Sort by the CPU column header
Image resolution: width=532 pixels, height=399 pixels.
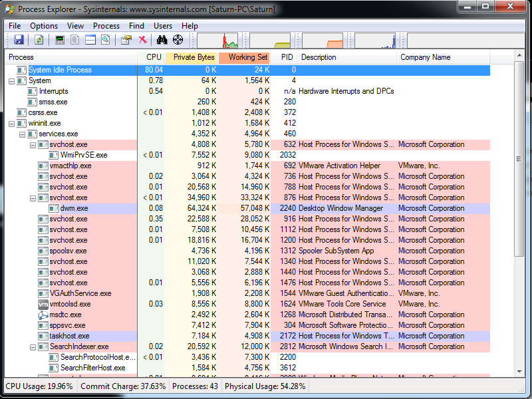click(x=151, y=57)
